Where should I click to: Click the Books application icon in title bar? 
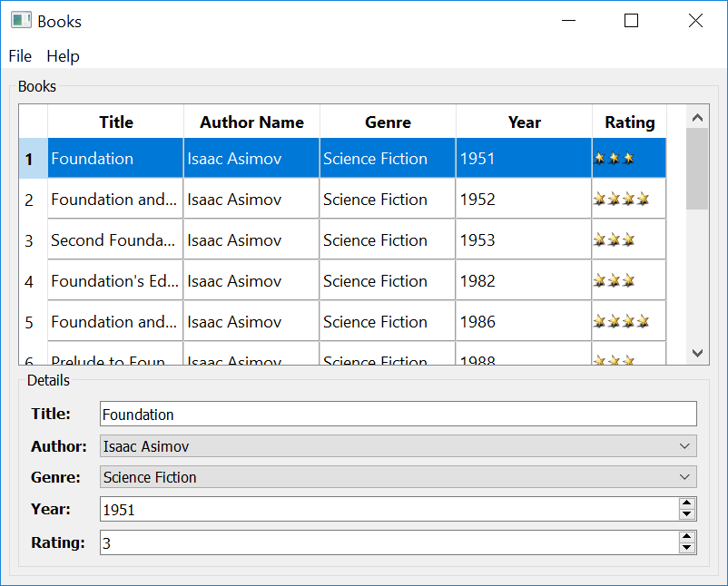pyautogui.click(x=20, y=20)
